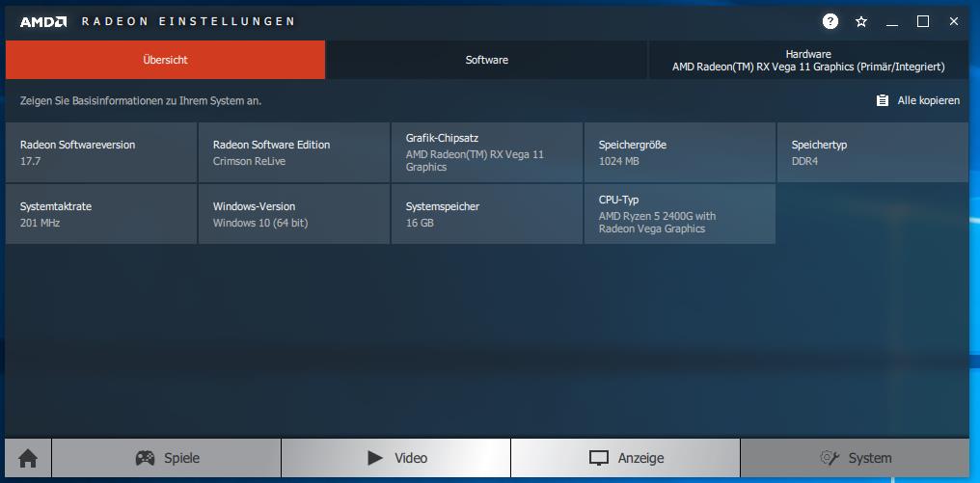Maximize the Radeon Einstellungen window
Image resolution: width=980 pixels, height=483 pixels.
pos(923,22)
